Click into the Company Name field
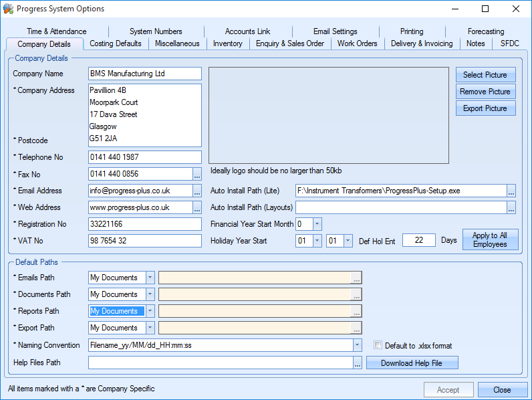532x400 pixels. [x=144, y=74]
